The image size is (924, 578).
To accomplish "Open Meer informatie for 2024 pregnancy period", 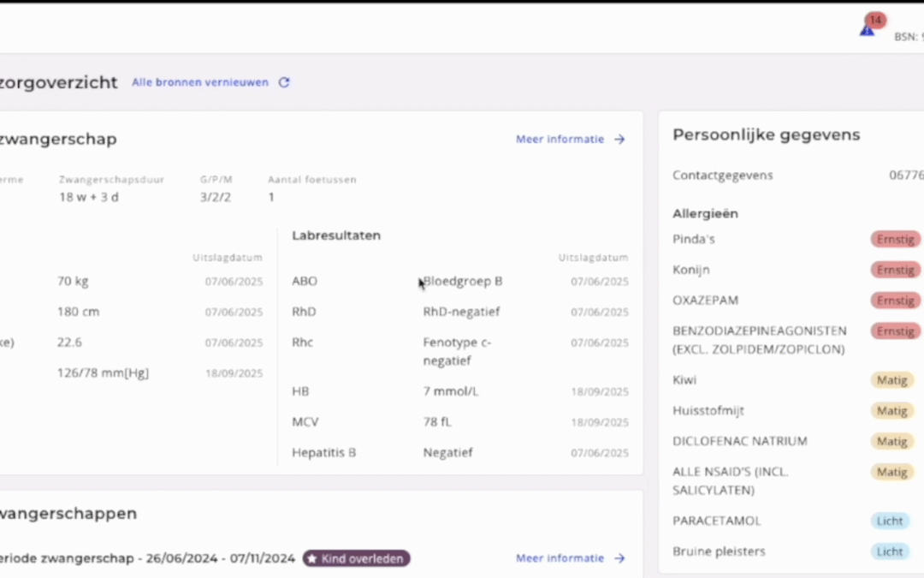I will tap(560, 558).
